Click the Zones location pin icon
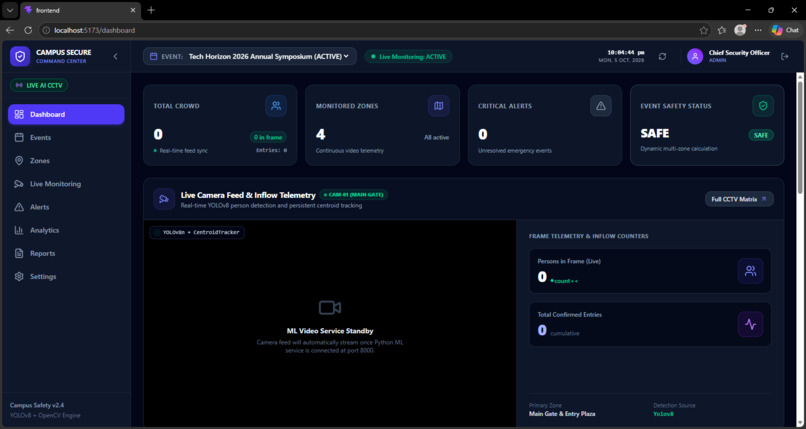806x429 pixels. [19, 161]
